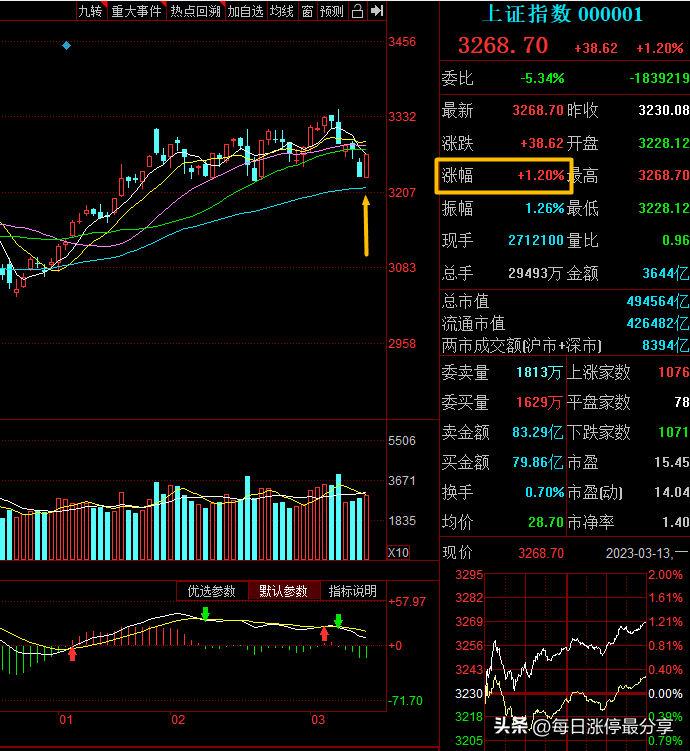This screenshot has height=751, width=690.
Task: Switch to 优选参数 tab
Action: coord(212,591)
